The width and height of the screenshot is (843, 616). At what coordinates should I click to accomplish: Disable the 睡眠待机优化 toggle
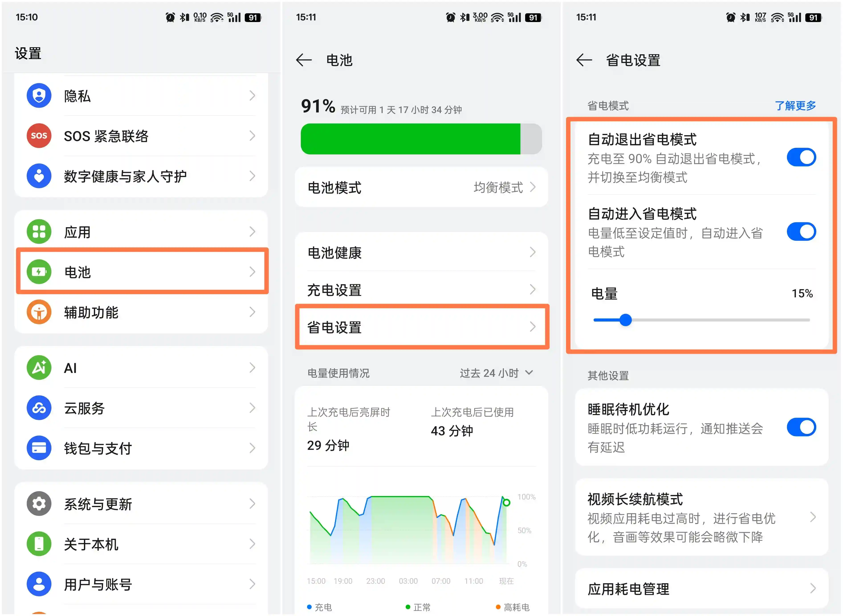tap(801, 427)
